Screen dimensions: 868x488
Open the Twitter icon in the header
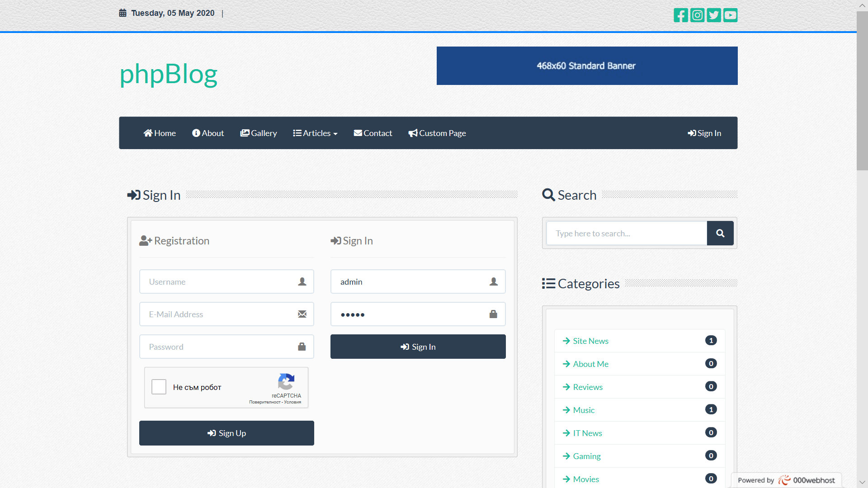point(714,15)
